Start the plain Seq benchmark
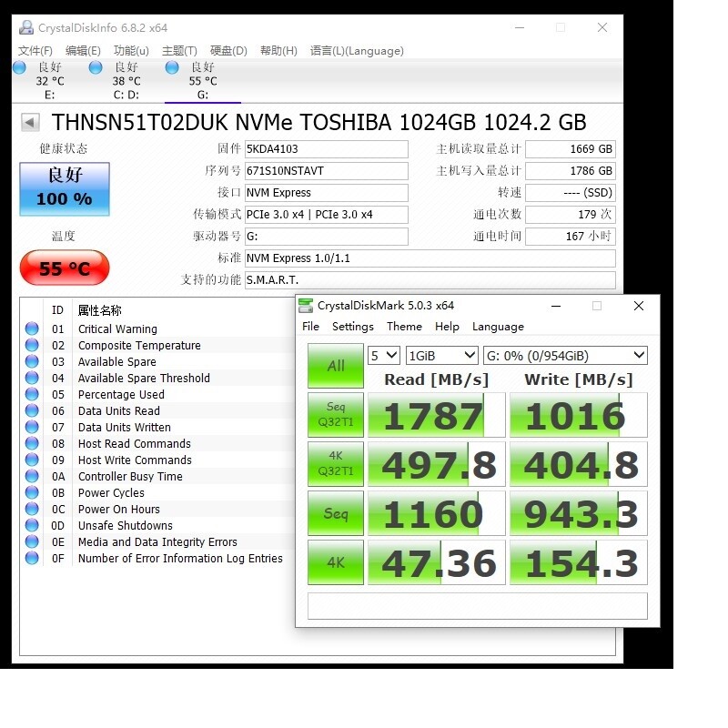Image resolution: width=728 pixels, height=728 pixels. 336,513
